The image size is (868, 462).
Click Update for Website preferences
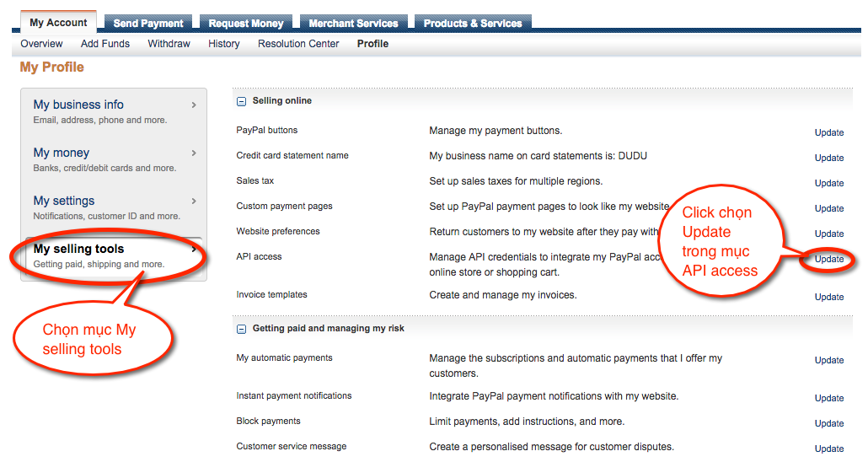(x=828, y=234)
